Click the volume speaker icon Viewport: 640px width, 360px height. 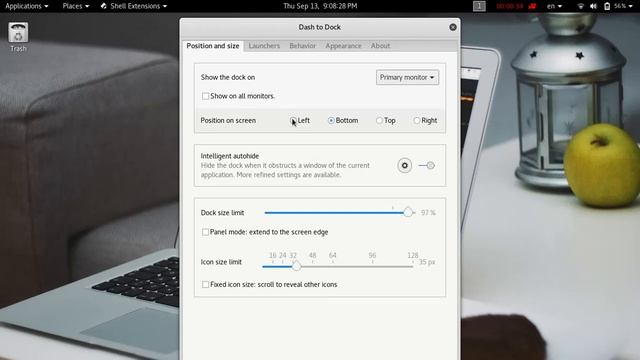coord(593,6)
